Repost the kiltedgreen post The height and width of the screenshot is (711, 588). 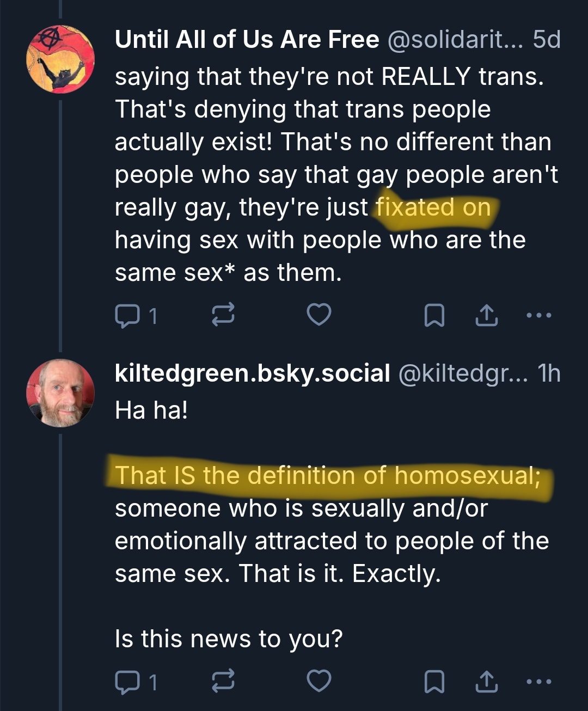[x=223, y=681]
